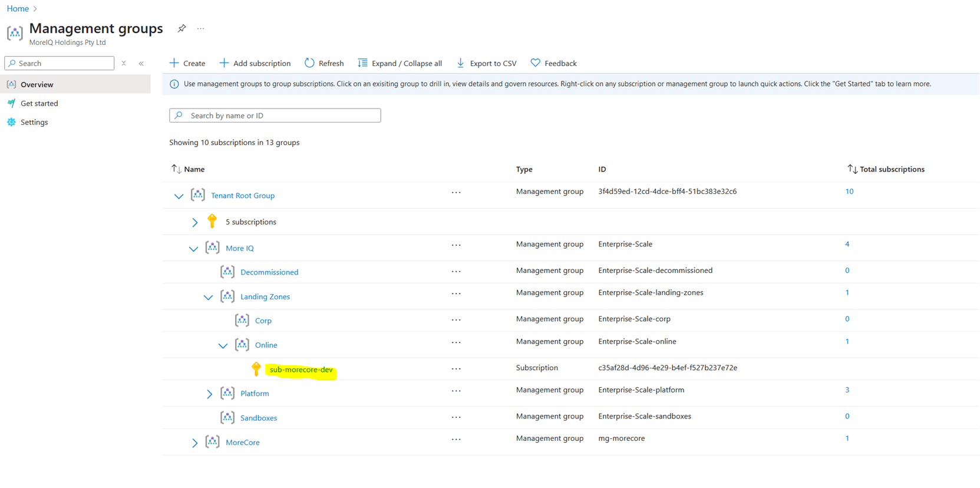Open more options ellipsis next to page title
Image resolution: width=980 pixels, height=488 pixels.
[x=201, y=28]
